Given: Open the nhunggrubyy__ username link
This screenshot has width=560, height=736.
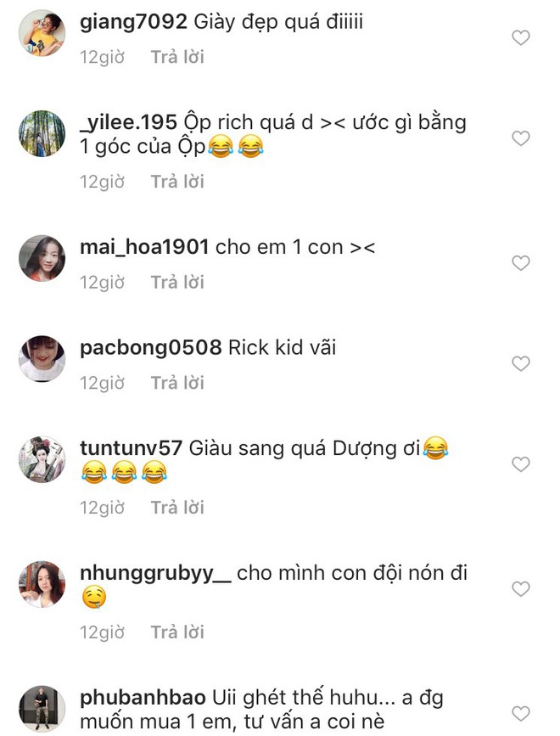Looking at the screenshot, I should (156, 574).
